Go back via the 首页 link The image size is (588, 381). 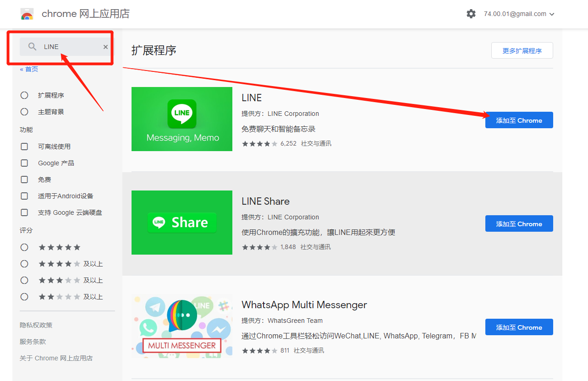pyautogui.click(x=29, y=69)
